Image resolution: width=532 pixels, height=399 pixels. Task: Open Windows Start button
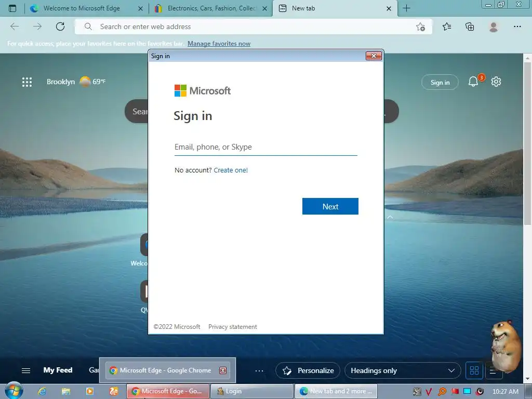point(14,391)
